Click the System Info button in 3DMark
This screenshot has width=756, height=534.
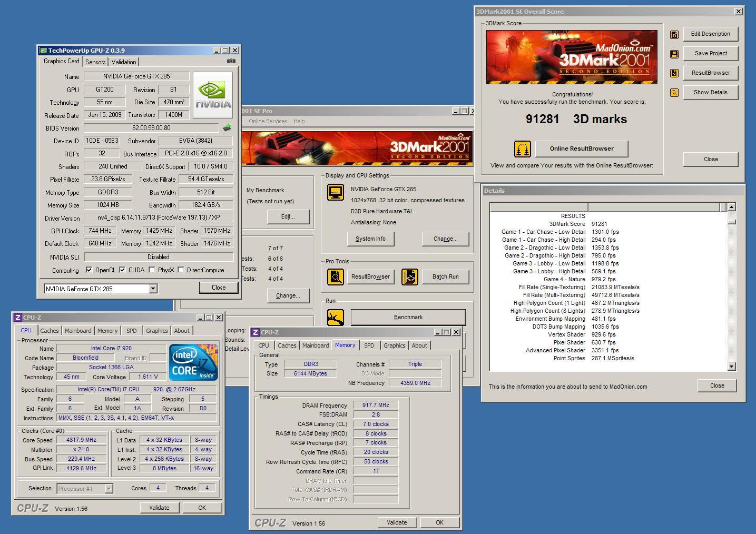pos(370,239)
